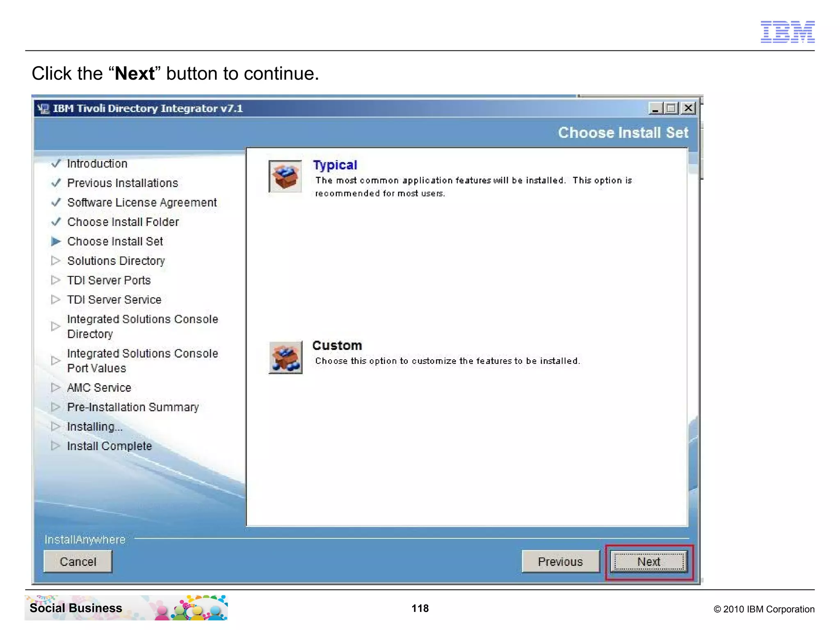Click the TDI Server Service step arrow
The image size is (840, 630).
point(56,300)
